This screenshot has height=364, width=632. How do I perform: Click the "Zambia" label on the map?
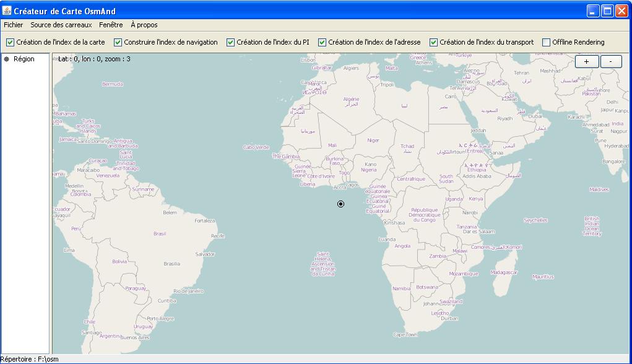coord(438,256)
